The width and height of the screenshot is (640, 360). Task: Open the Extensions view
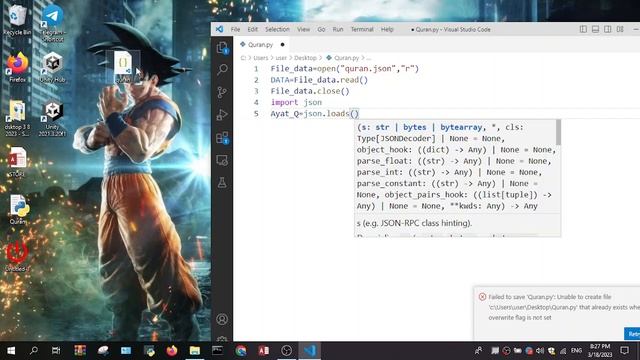(222, 138)
